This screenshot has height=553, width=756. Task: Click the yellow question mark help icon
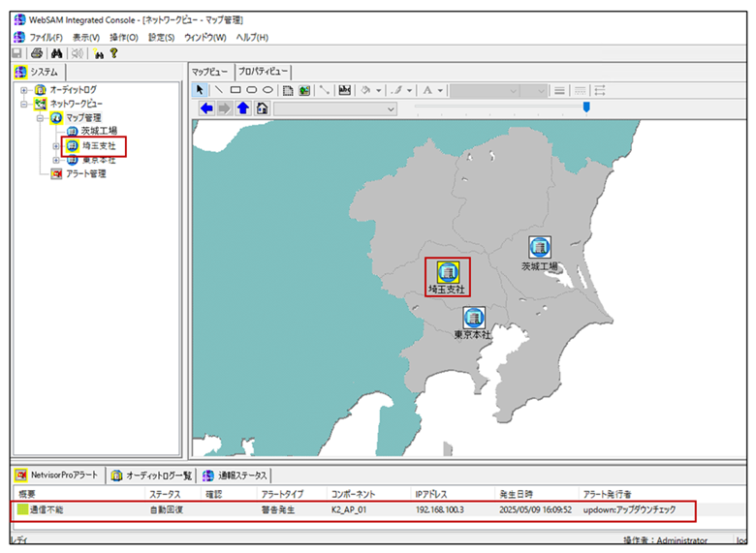click(114, 53)
